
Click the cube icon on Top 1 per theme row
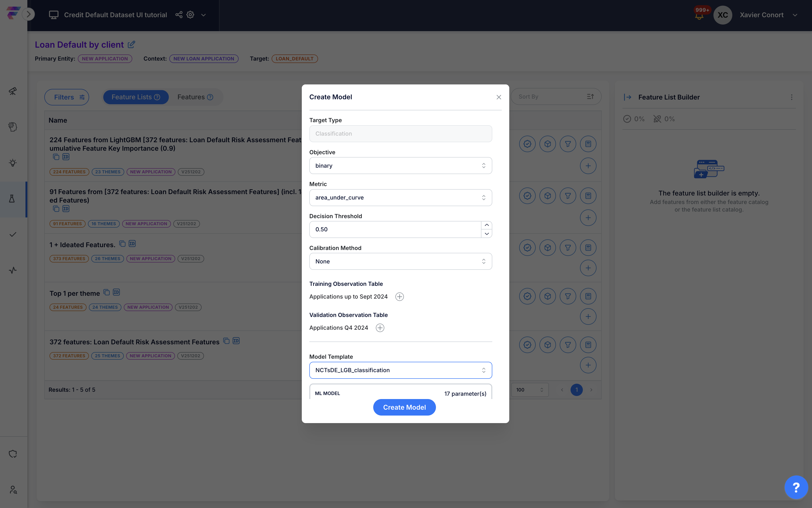(x=548, y=296)
